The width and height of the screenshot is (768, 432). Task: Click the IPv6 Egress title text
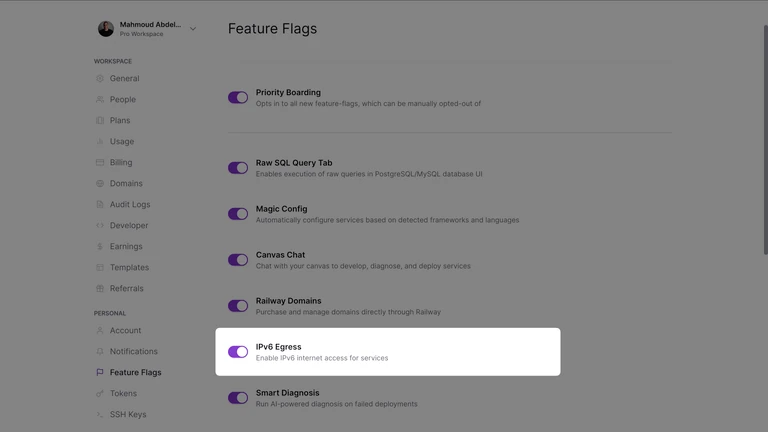[x=278, y=347]
